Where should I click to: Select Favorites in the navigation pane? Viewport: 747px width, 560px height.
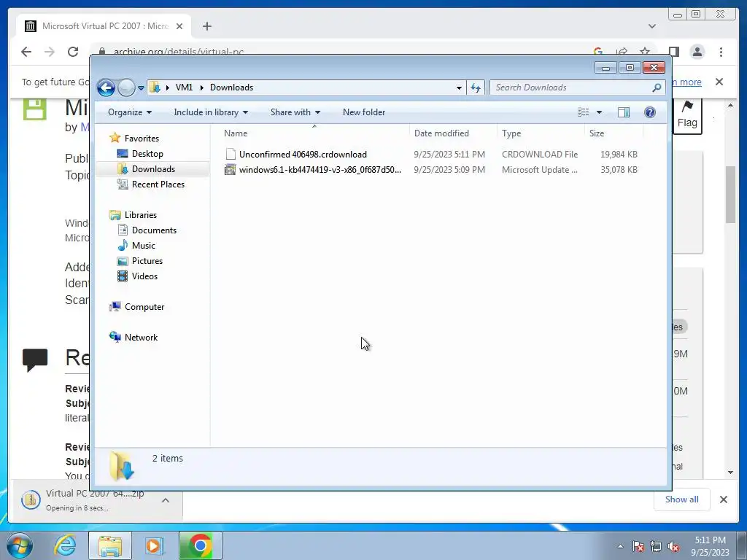click(x=142, y=138)
